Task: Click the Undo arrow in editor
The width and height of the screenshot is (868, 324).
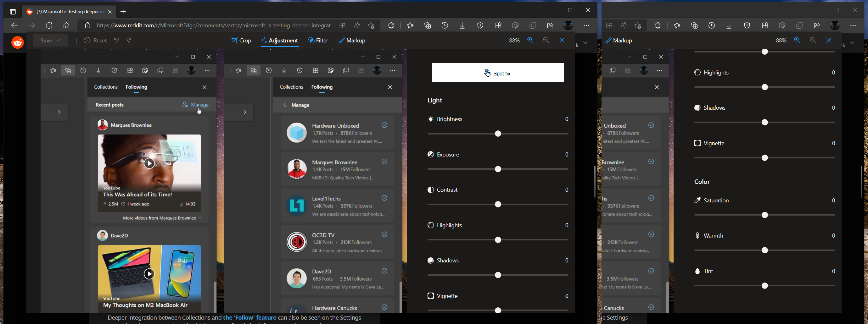Action: coord(117,40)
